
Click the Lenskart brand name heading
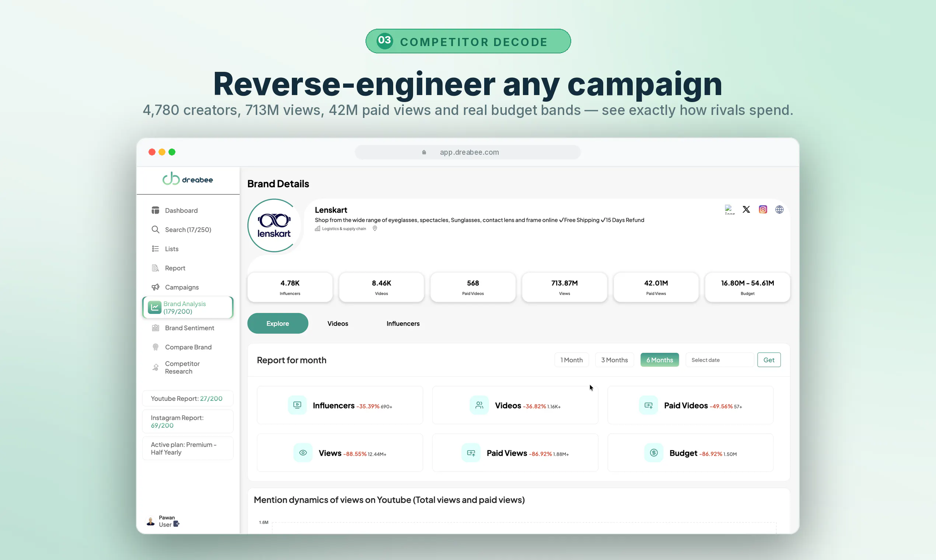point(331,210)
